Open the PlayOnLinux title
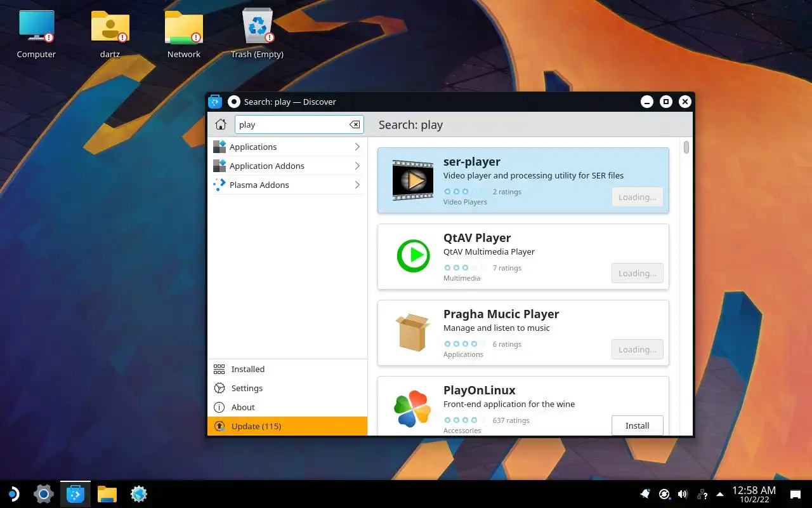Image resolution: width=812 pixels, height=508 pixels. point(480,390)
